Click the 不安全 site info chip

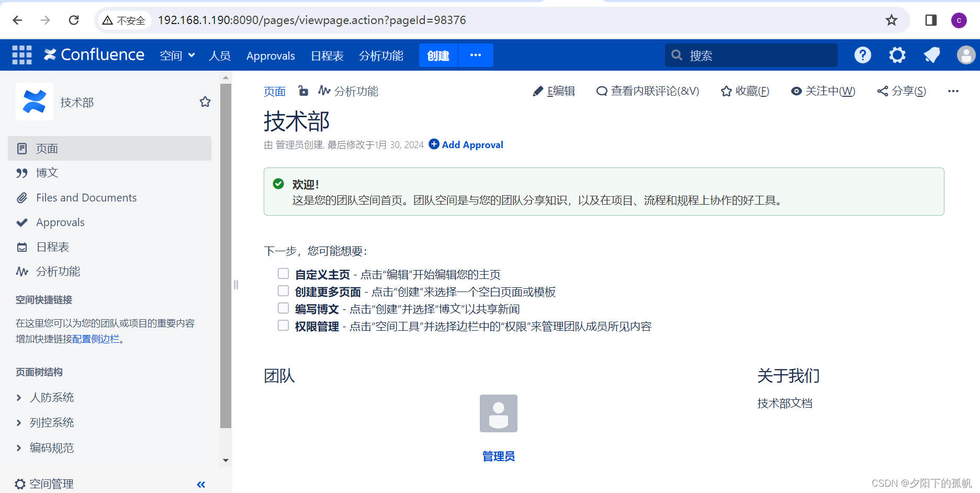click(124, 20)
